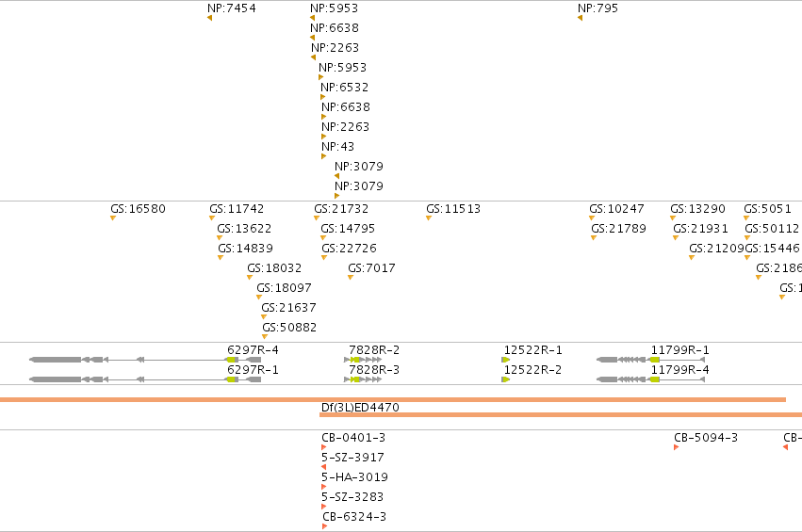Open the GS:21789 feature label
802x532 pixels.
click(x=618, y=229)
